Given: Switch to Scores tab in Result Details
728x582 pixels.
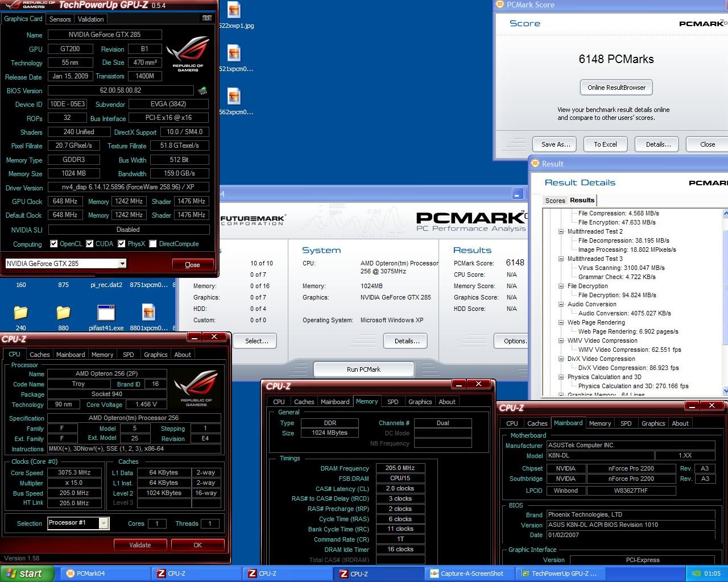Looking at the screenshot, I should (555, 201).
